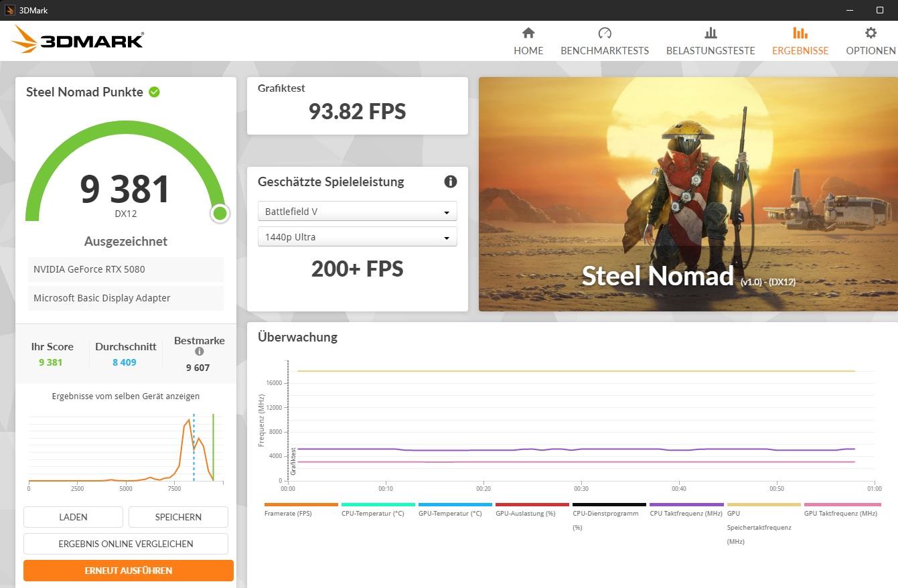Click the Ergebnisse orange chart icon
Screen dimensions: 898x588
point(800,33)
